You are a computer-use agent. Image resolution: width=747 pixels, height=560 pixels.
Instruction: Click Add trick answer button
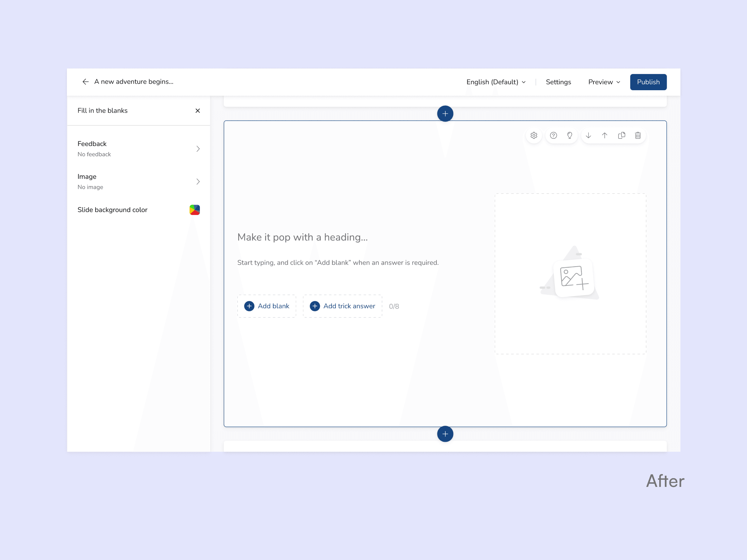click(x=342, y=306)
